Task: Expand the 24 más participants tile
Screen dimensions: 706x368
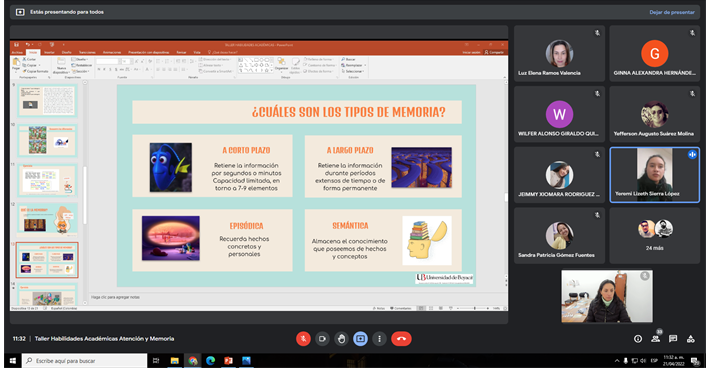Action: pos(654,235)
